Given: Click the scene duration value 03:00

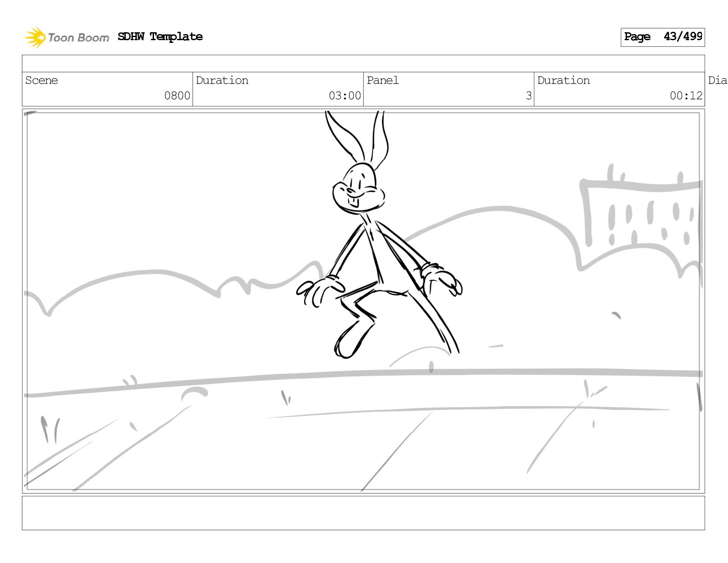Looking at the screenshot, I should [345, 96].
